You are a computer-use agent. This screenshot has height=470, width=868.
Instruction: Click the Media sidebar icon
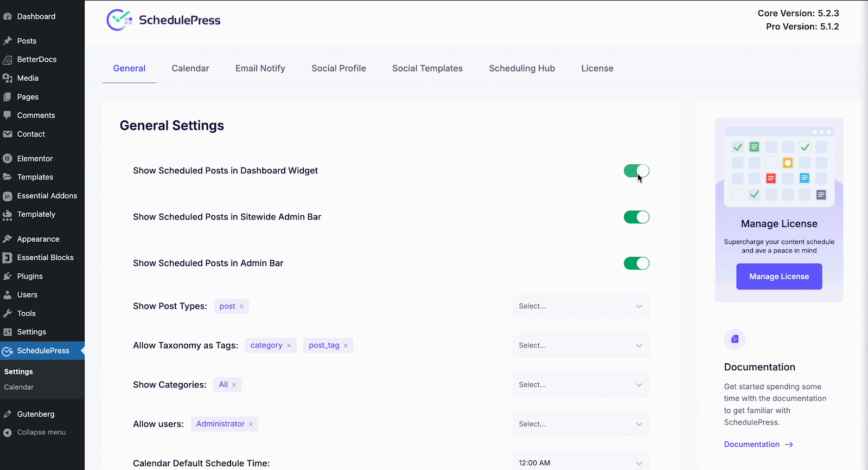coord(8,78)
